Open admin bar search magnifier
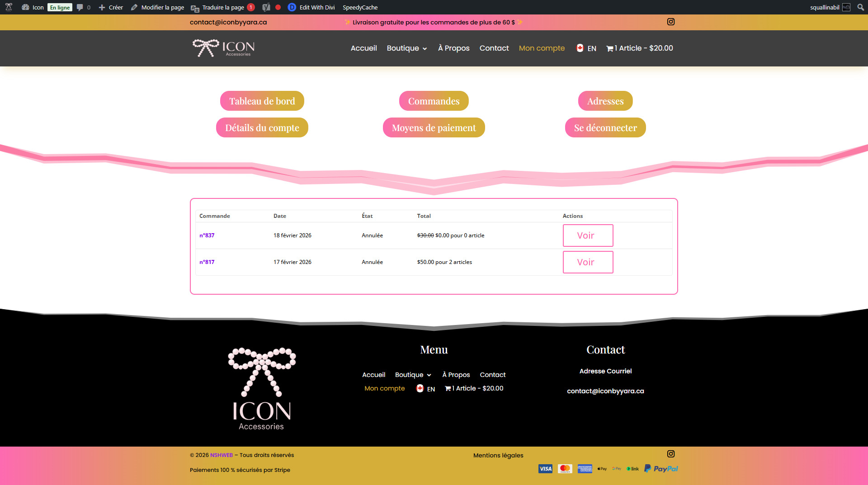The width and height of the screenshot is (868, 485). tap(860, 7)
